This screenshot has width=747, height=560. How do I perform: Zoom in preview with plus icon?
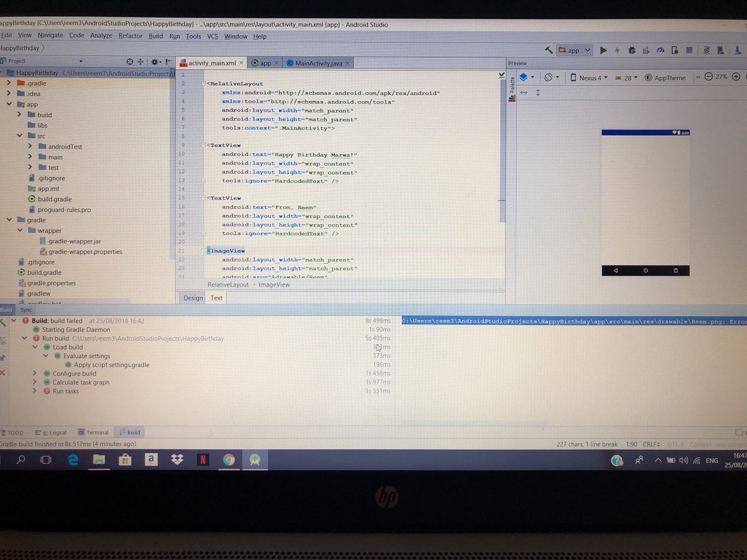click(x=735, y=77)
